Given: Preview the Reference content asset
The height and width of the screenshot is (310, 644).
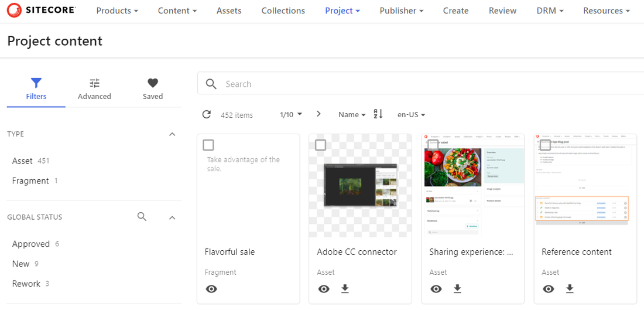Looking at the screenshot, I should 549,289.
